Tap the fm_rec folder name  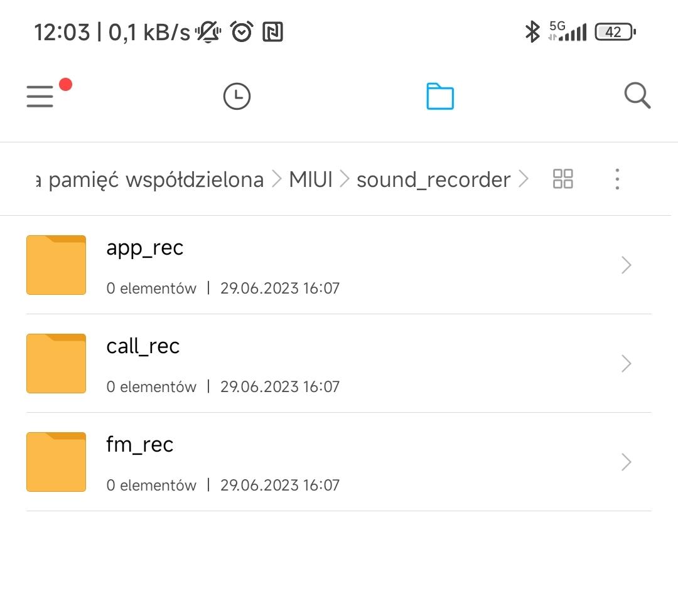[x=140, y=445]
